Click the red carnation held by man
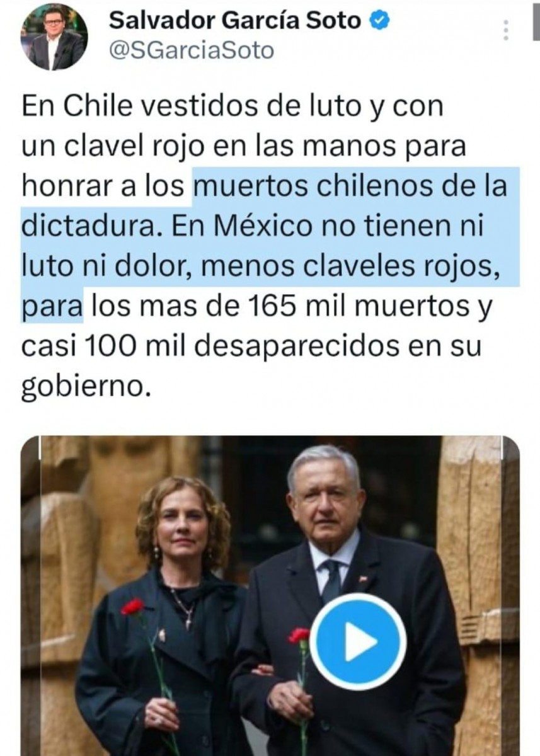Screen dimensions: 540x756 299,635
